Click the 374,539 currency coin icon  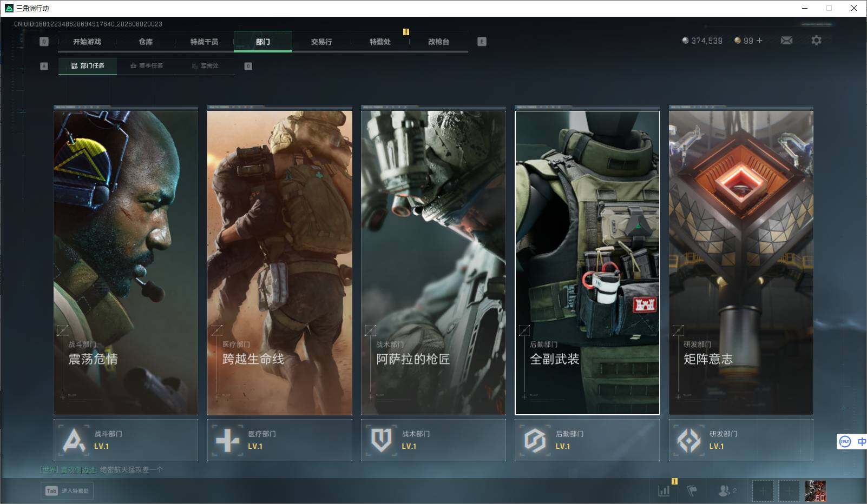coord(686,41)
